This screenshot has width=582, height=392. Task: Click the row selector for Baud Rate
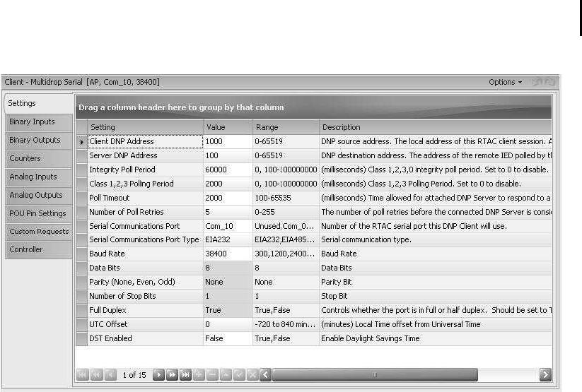81,254
